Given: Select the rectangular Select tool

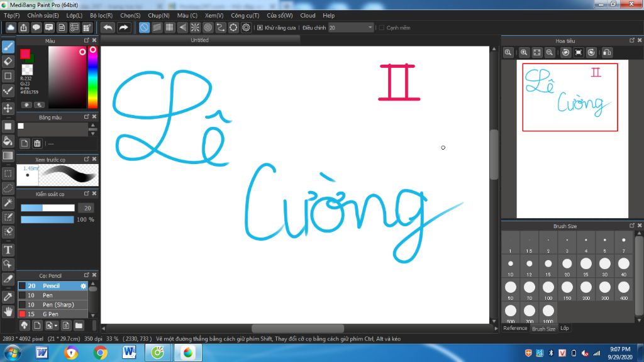Looking at the screenshot, I should point(8,173).
